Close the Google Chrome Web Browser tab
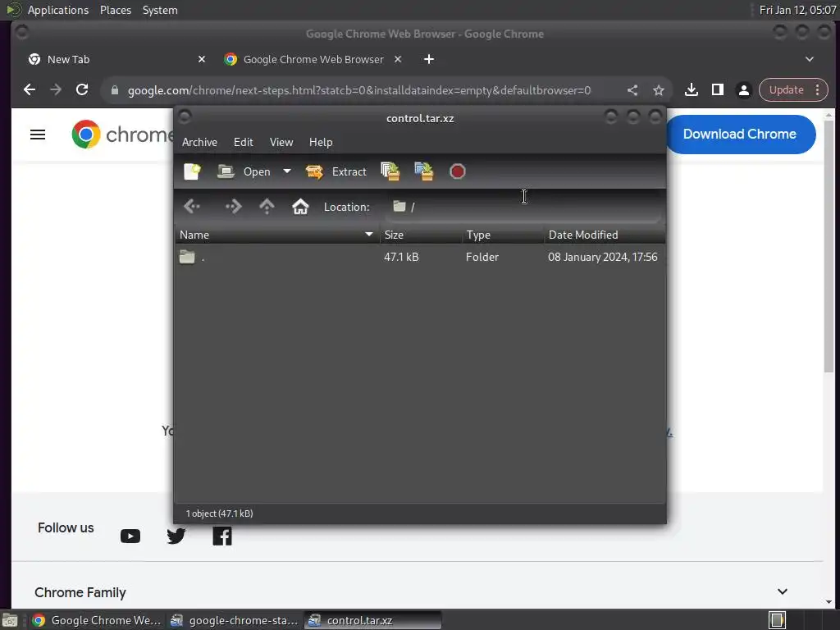The height and width of the screenshot is (630, 840). click(x=398, y=59)
